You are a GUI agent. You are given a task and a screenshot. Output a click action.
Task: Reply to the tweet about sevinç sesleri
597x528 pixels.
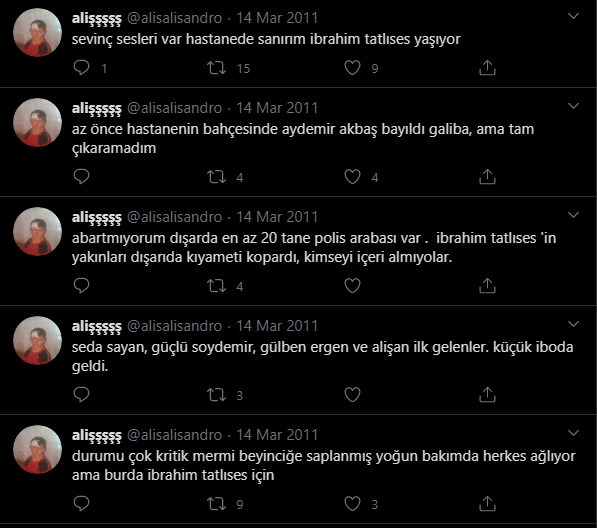click(x=81, y=68)
